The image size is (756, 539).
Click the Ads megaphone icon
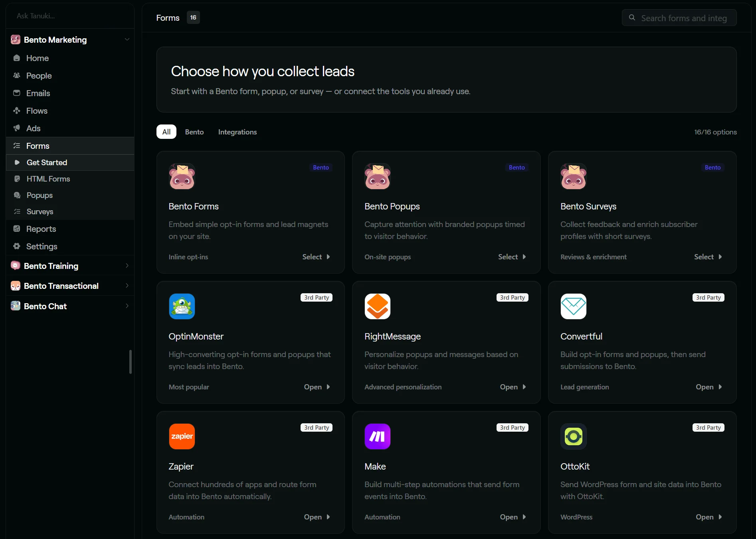(17, 128)
